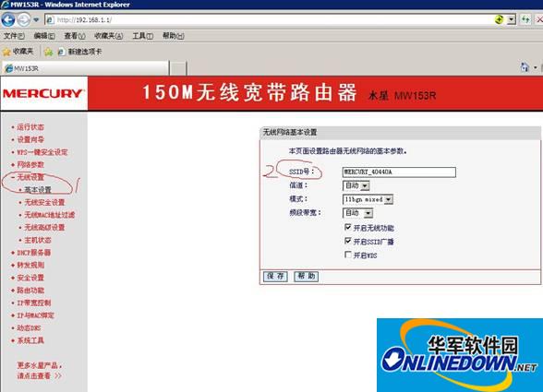This screenshot has height=392, width=543.
Task: Toggle 开启无线功能 checkbox
Action: click(x=347, y=227)
